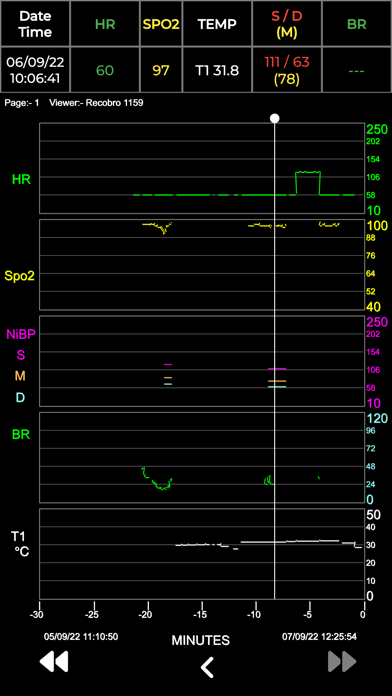The height and width of the screenshot is (696, 392).
Task: Click the temperature value T1 31.8
Action: [217, 70]
